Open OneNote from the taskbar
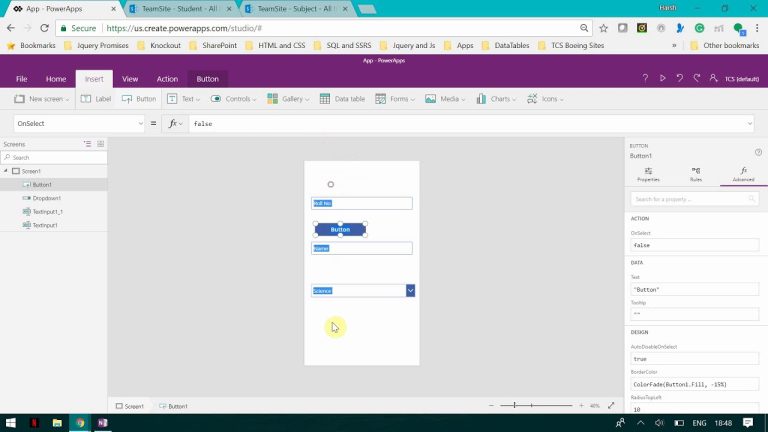 (102, 423)
